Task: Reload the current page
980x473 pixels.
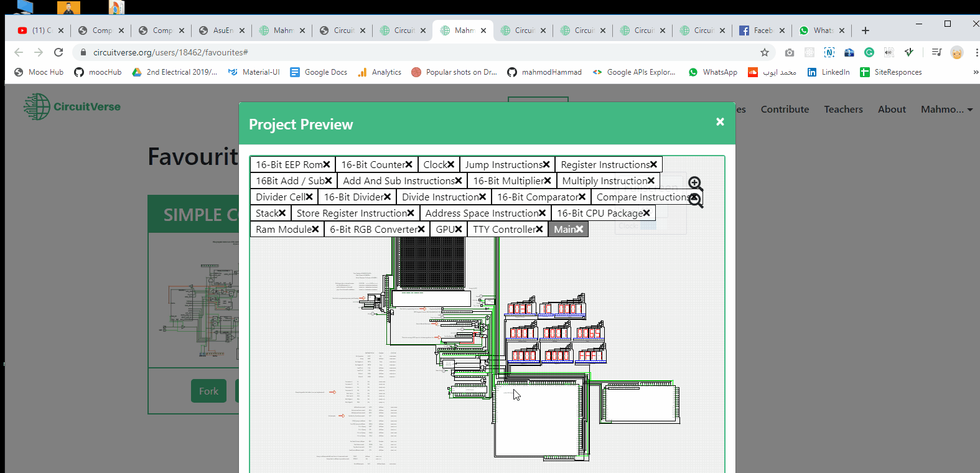Action: [58, 52]
